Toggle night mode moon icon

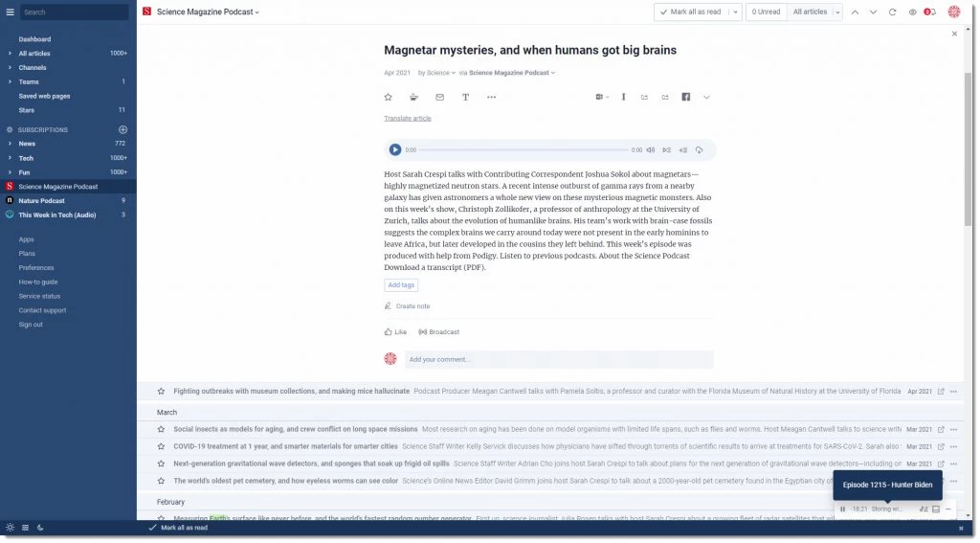(40, 528)
